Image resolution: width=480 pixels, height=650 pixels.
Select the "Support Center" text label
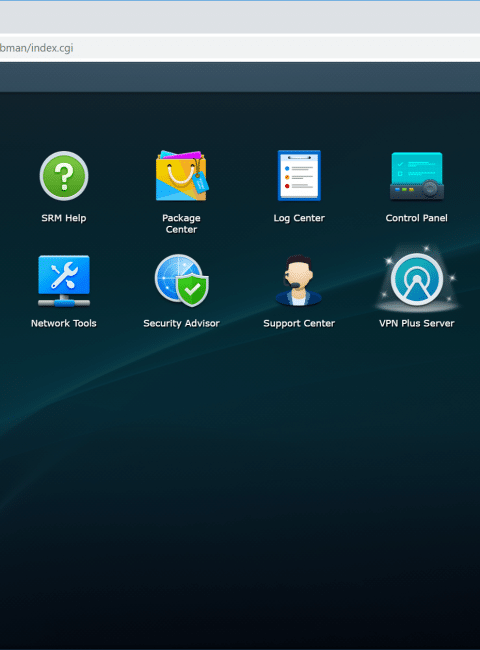[x=299, y=323]
